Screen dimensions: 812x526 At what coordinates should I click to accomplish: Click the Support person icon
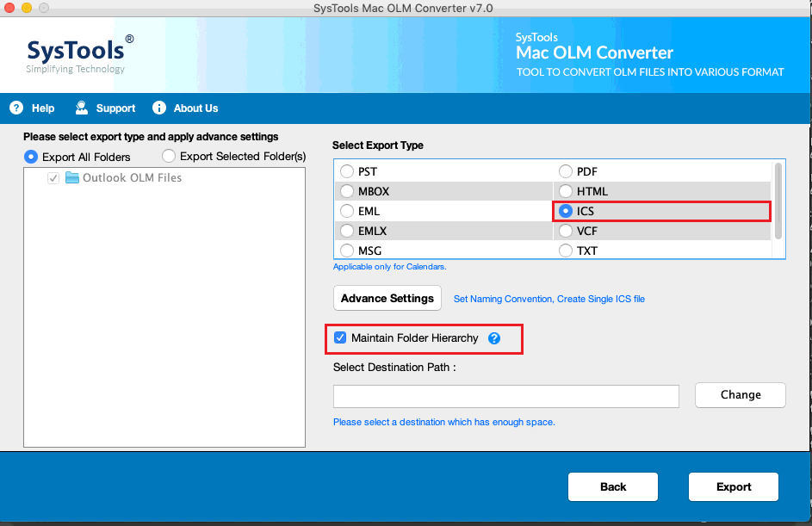81,108
